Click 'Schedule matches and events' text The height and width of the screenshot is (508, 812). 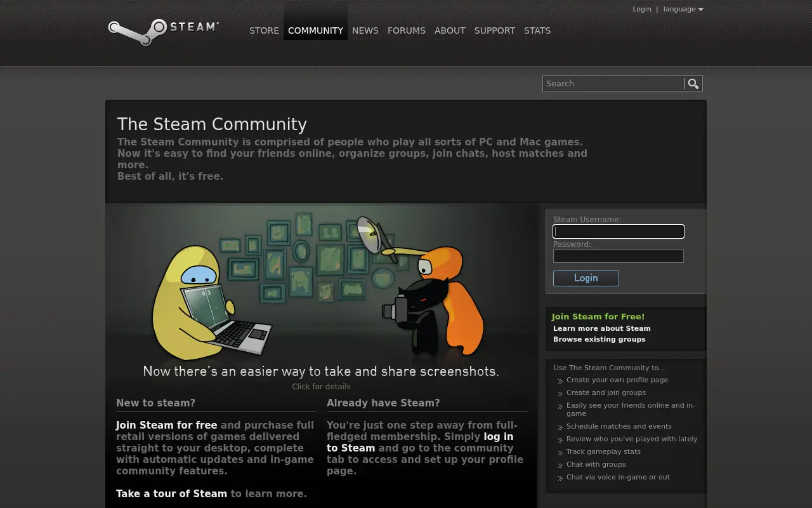619,426
